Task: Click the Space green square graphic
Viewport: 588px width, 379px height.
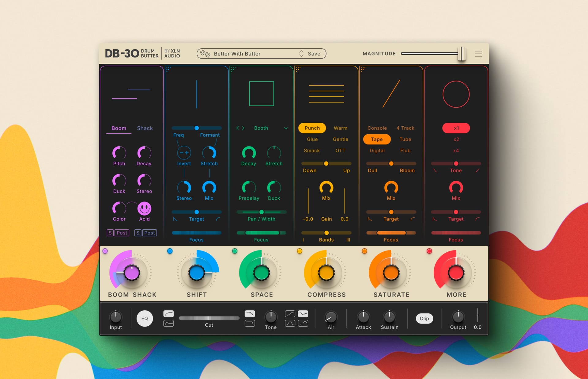Action: coord(261,94)
